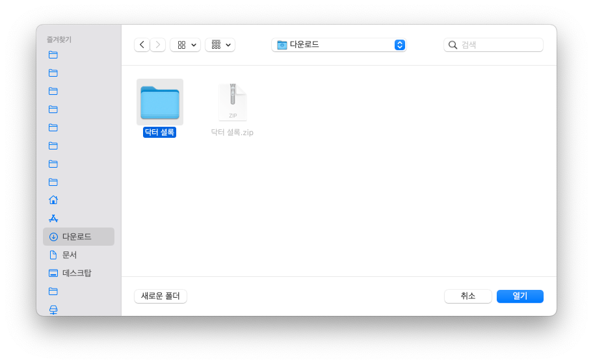Open the network drive icon in sidebar
593x364 pixels.
[x=53, y=309]
